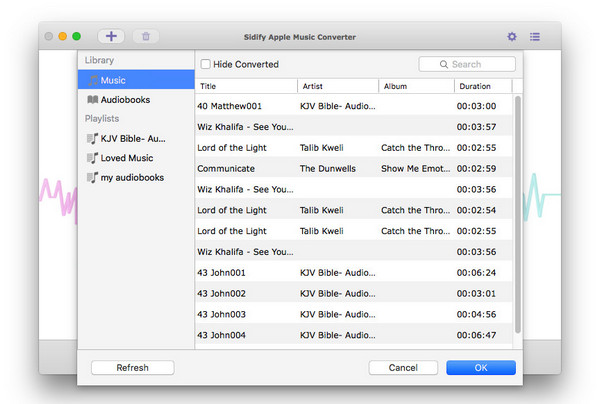Image resolution: width=600 pixels, height=404 pixels.
Task: Select the 43 John002 track
Action: pyautogui.click(x=354, y=293)
